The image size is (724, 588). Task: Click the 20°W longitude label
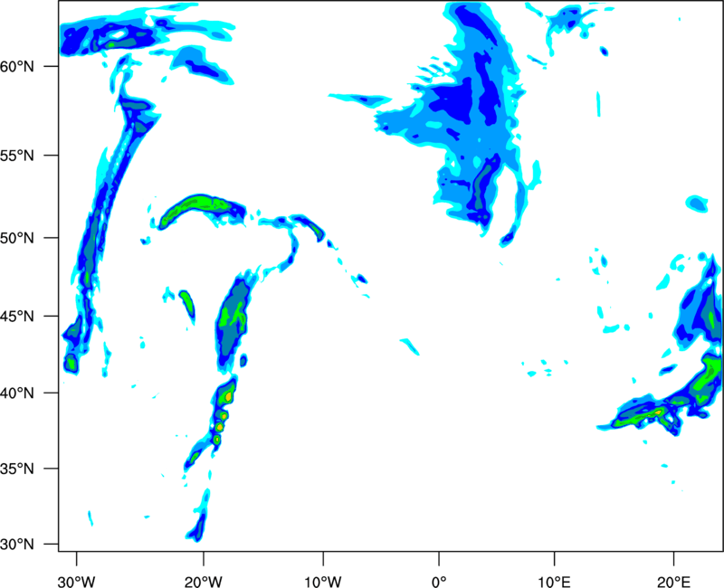203,582
